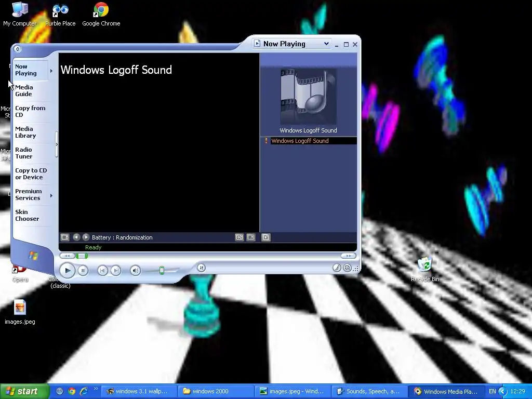532x399 pixels.
Task: Click the maximize video pane icon
Action: click(x=239, y=237)
